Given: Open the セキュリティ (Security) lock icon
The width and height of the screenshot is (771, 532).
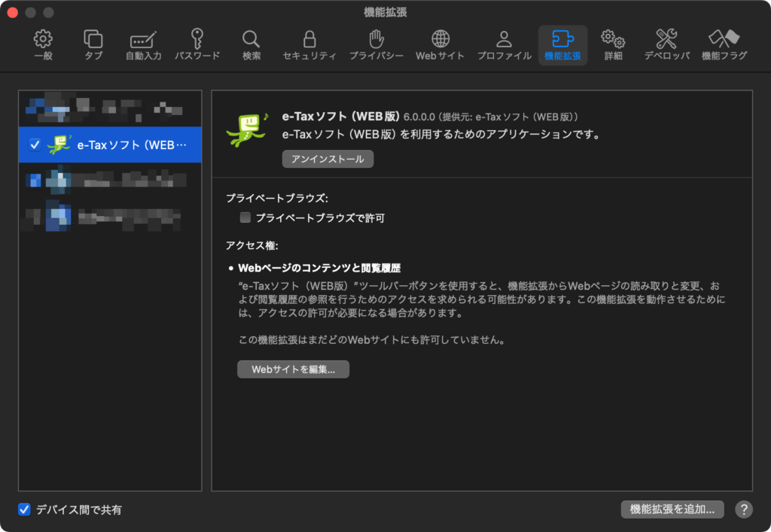Looking at the screenshot, I should coord(309,45).
